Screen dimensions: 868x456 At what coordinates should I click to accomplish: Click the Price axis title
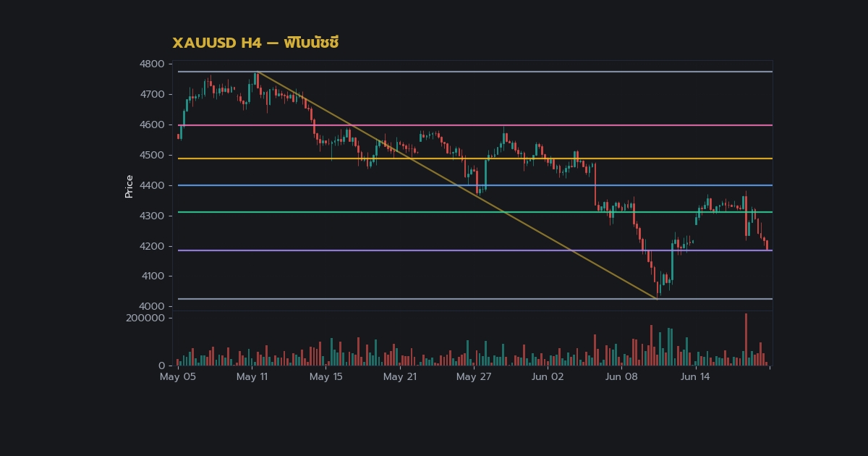tap(129, 186)
